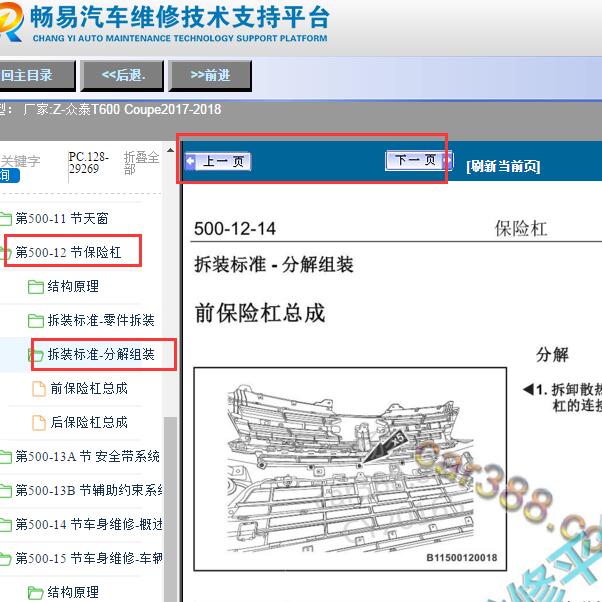Go forward with the >>前进 button
The image size is (602, 602).
[210, 75]
